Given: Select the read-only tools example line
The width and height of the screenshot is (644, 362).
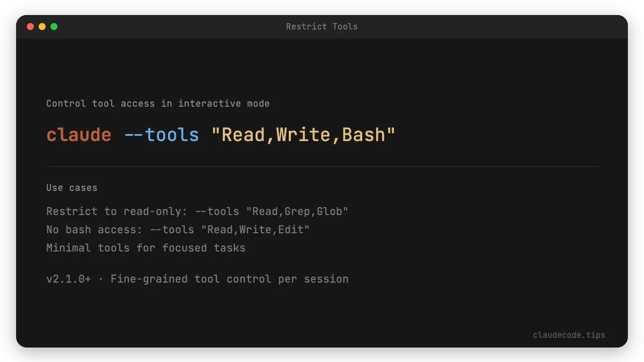Looking at the screenshot, I should pyautogui.click(x=197, y=211).
